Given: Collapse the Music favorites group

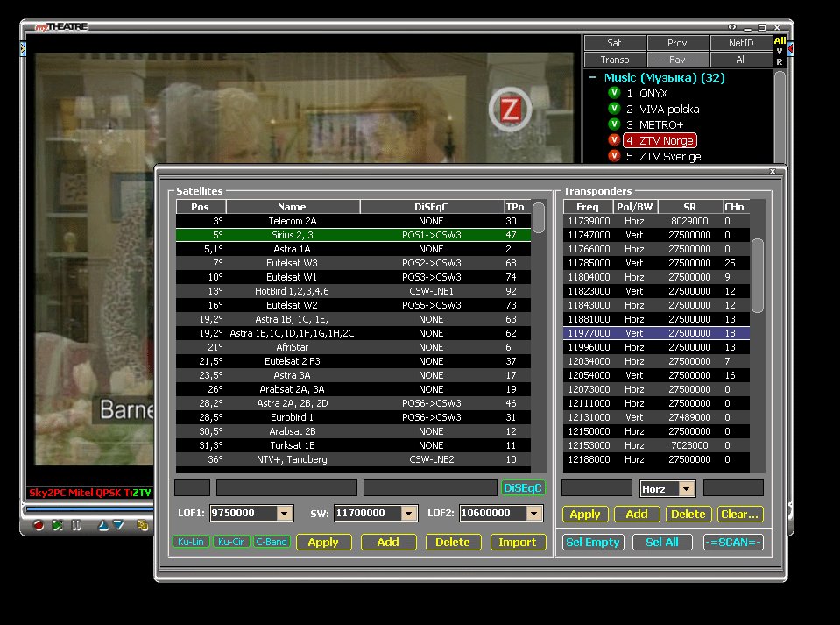Looking at the screenshot, I should pos(593,78).
